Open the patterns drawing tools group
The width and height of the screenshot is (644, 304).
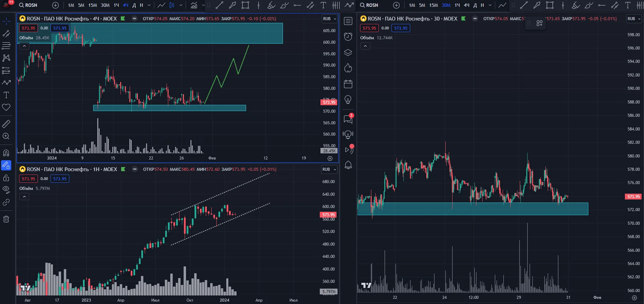(x=6, y=58)
